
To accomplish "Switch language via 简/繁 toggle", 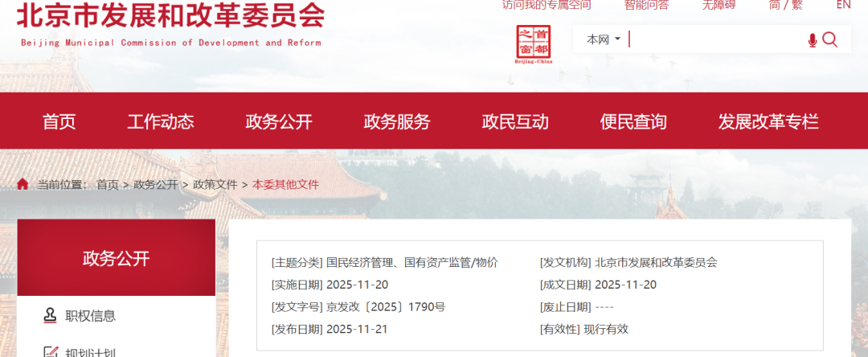I will click(x=785, y=5).
